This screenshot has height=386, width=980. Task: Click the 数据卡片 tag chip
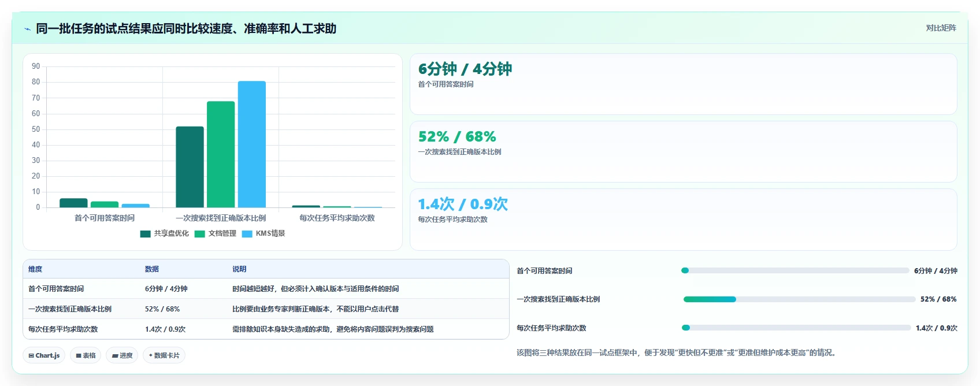pyautogui.click(x=164, y=355)
